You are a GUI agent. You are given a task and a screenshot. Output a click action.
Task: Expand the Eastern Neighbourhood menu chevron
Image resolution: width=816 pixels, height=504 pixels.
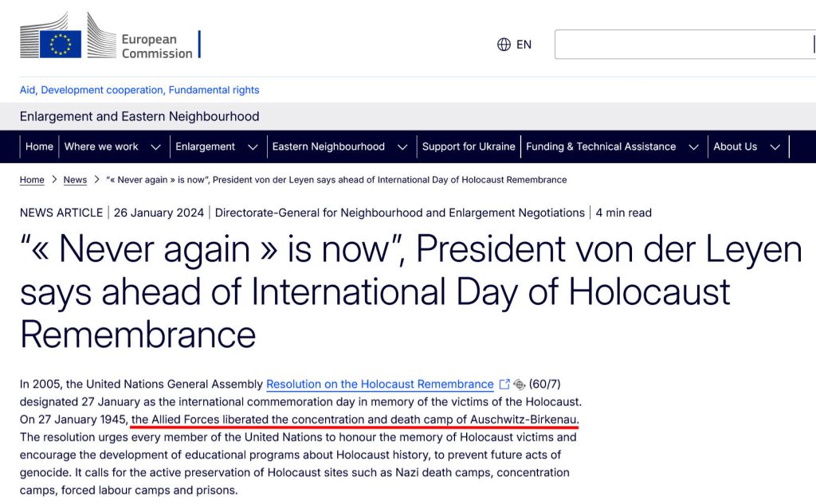(x=402, y=147)
